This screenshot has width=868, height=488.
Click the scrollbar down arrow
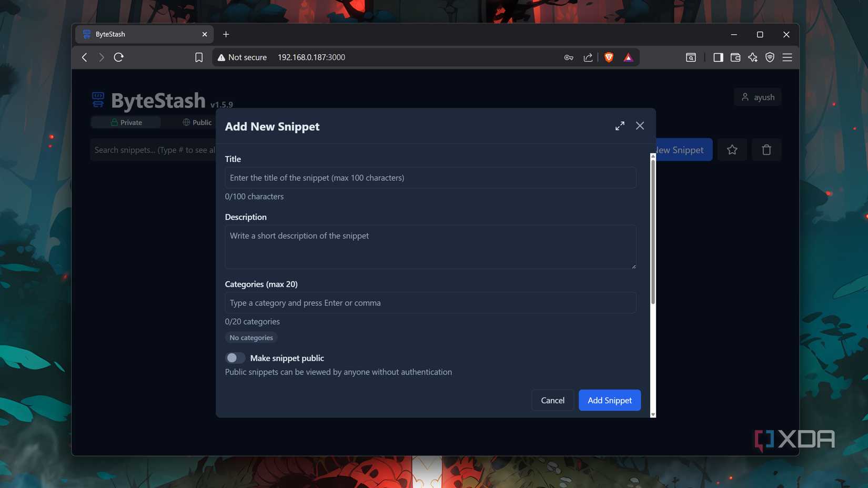click(x=653, y=414)
